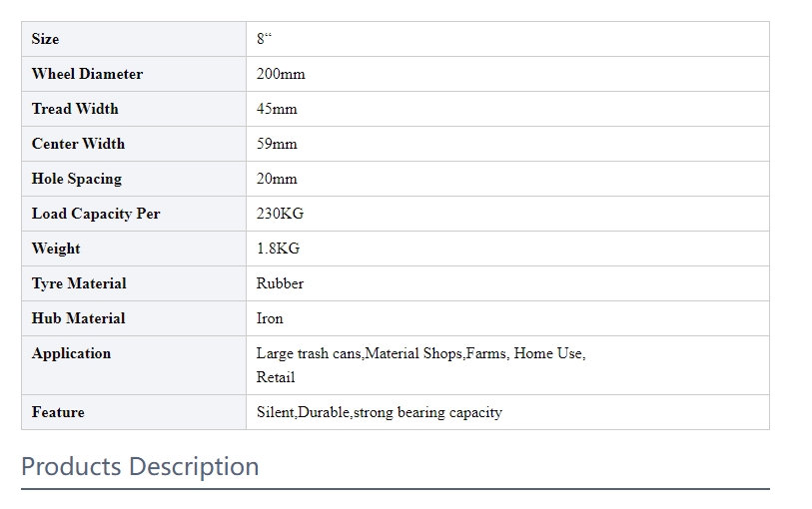Image resolution: width=812 pixels, height=509 pixels.
Task: Select the Tyre Material label
Action: click(x=79, y=283)
